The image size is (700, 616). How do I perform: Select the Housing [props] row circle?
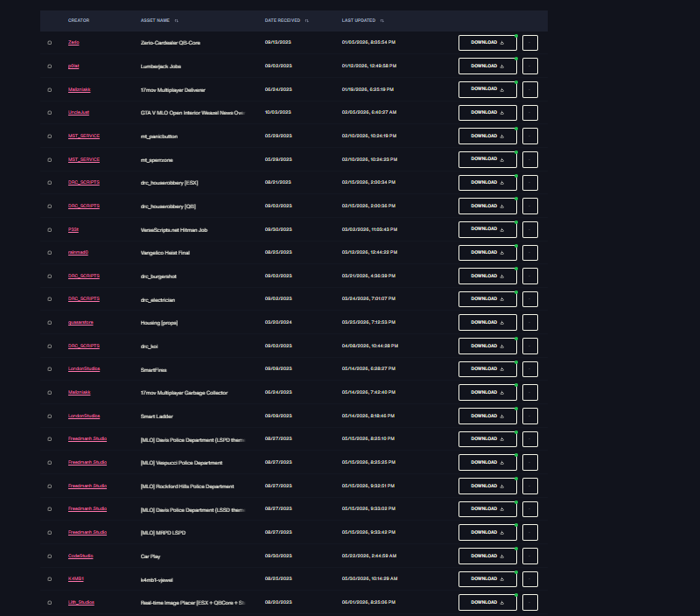[x=50, y=323]
